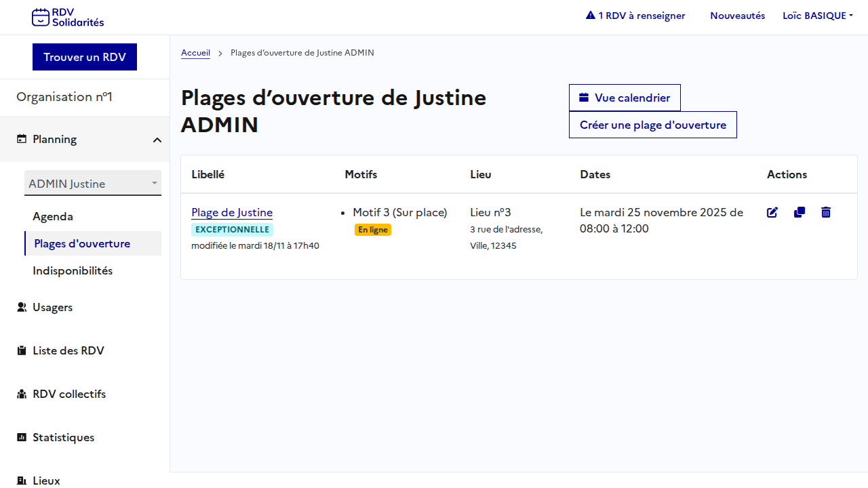This screenshot has width=868, height=488.
Task: Select Plages d'ouverture in sidebar
Action: click(x=82, y=243)
